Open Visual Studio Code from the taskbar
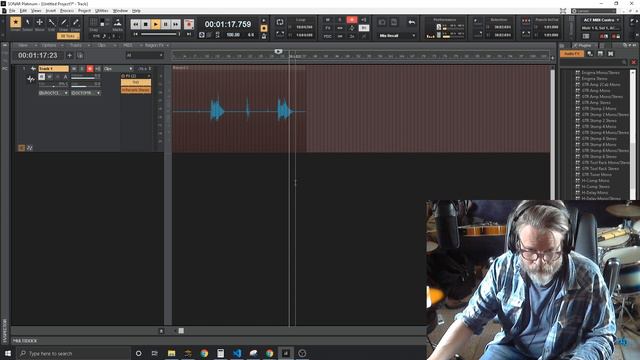 [237, 353]
